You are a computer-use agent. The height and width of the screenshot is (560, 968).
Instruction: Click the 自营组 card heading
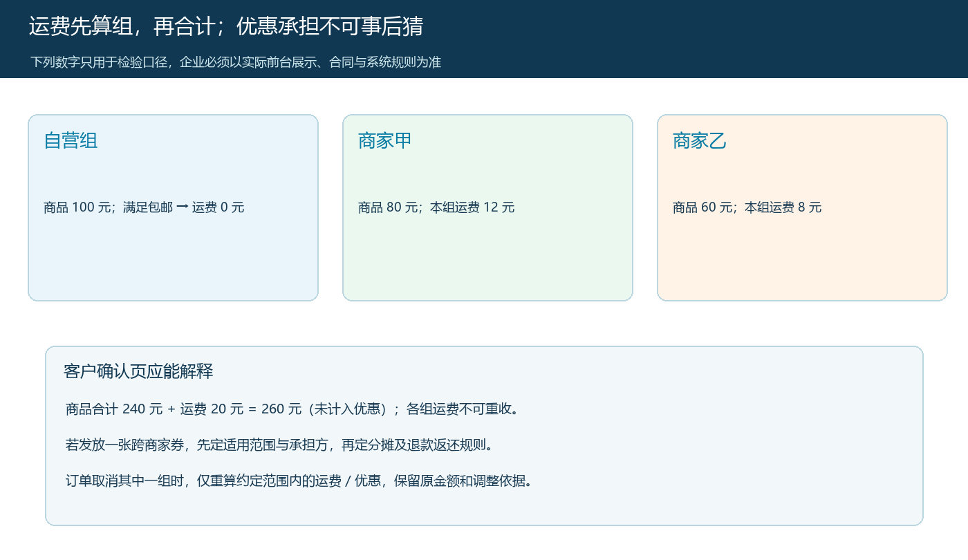(x=71, y=141)
